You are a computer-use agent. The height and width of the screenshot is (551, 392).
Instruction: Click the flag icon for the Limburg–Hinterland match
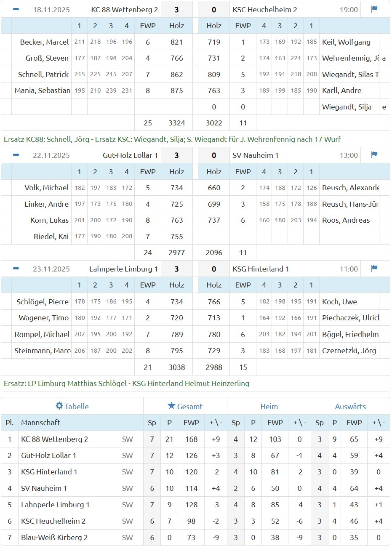pyautogui.click(x=374, y=269)
